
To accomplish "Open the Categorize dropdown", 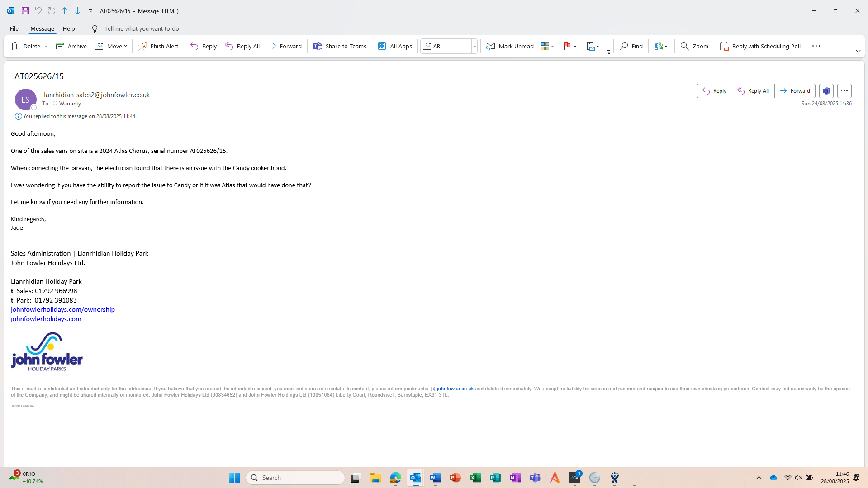I will [x=547, y=46].
